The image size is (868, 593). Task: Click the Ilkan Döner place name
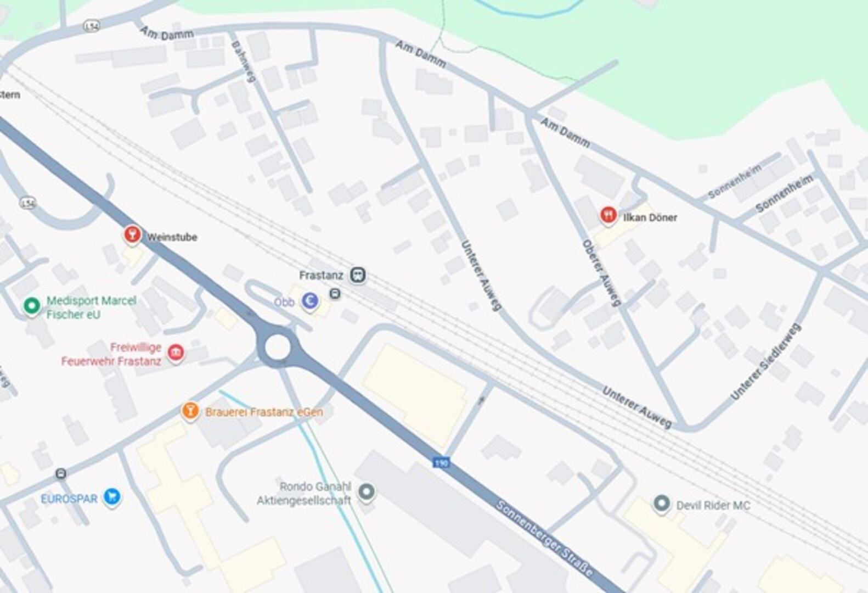click(x=650, y=217)
